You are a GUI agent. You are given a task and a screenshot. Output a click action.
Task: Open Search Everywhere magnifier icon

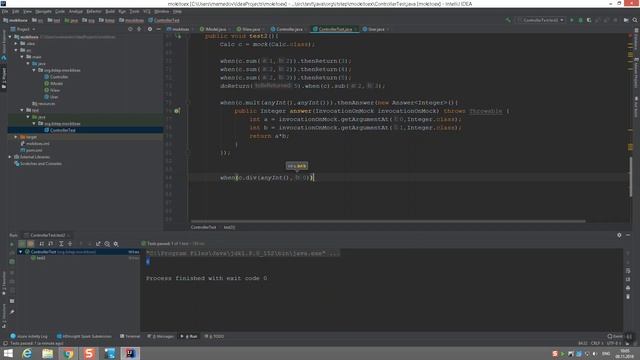tap(635, 20)
